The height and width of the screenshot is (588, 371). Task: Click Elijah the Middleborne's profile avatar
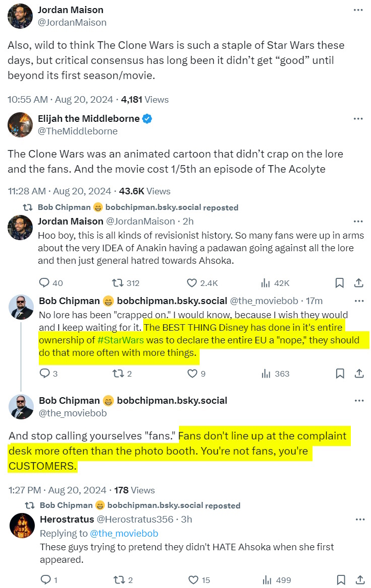[x=20, y=125]
